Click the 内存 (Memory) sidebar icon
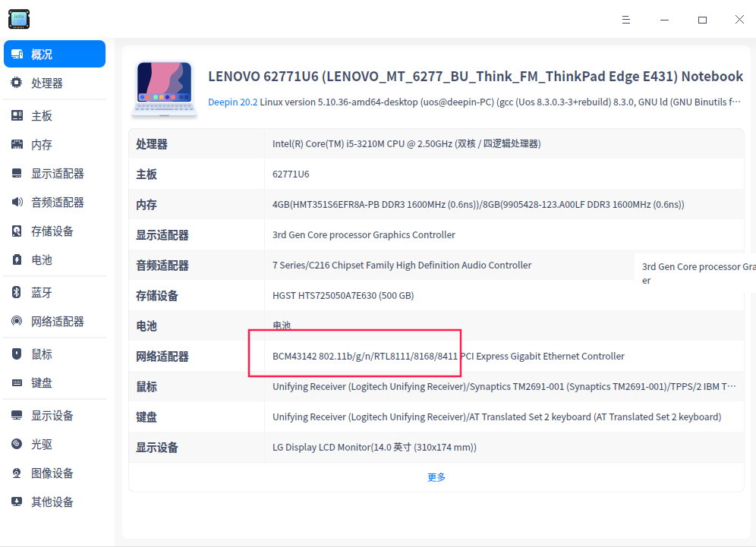 [x=16, y=143]
